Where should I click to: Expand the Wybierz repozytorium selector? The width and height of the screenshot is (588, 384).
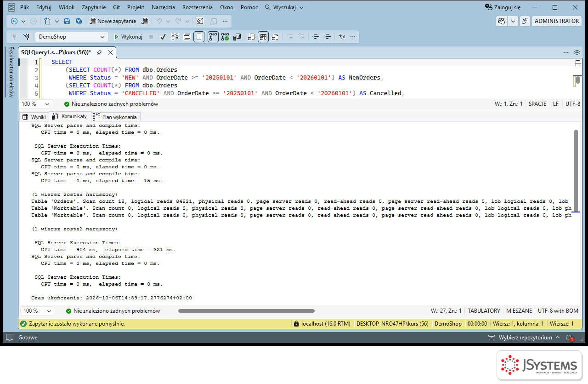[x=525, y=338]
